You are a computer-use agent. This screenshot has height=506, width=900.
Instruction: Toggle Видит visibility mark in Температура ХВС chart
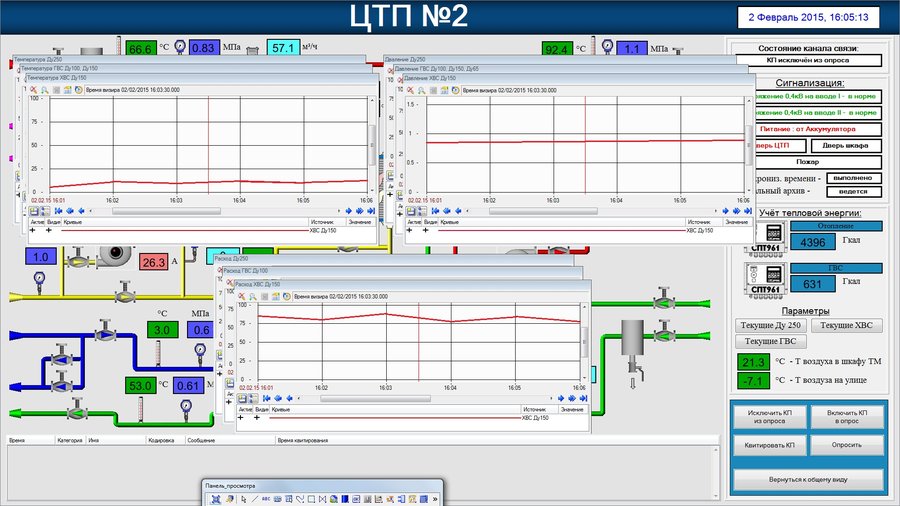[x=48, y=230]
